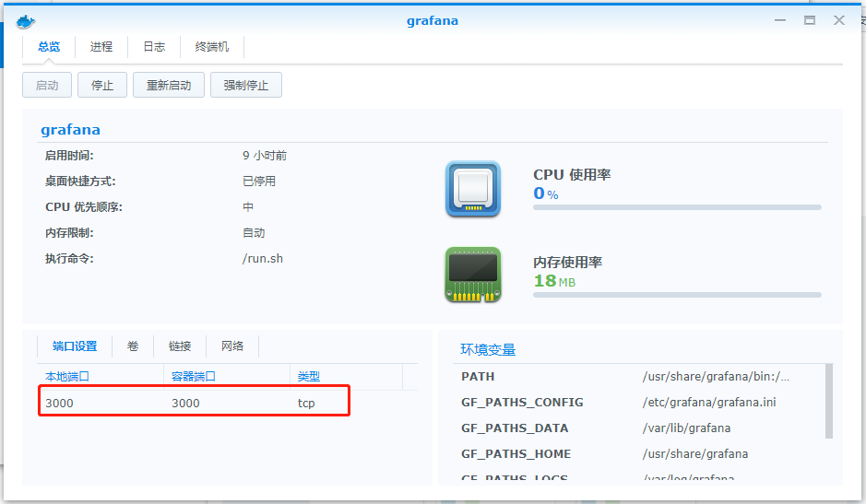
Task: Click the memory usage progress bar
Action: point(677,295)
